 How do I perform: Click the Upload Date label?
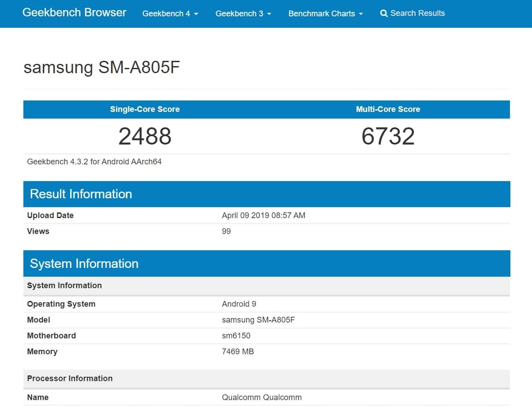(x=50, y=215)
